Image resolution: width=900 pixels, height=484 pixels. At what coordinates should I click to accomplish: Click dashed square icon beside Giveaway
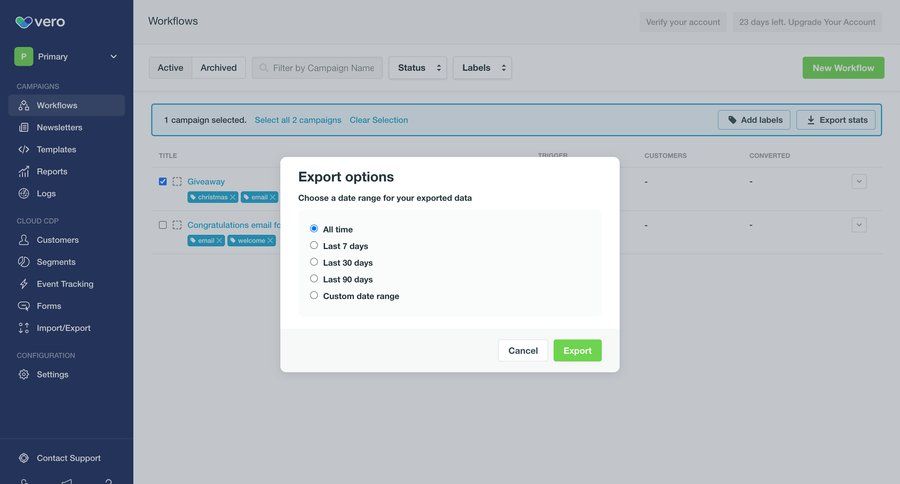click(x=177, y=181)
